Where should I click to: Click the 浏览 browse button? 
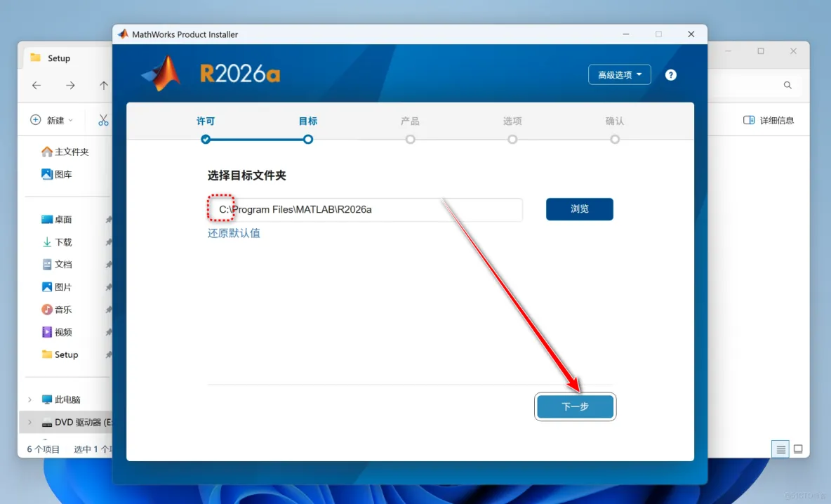point(579,208)
